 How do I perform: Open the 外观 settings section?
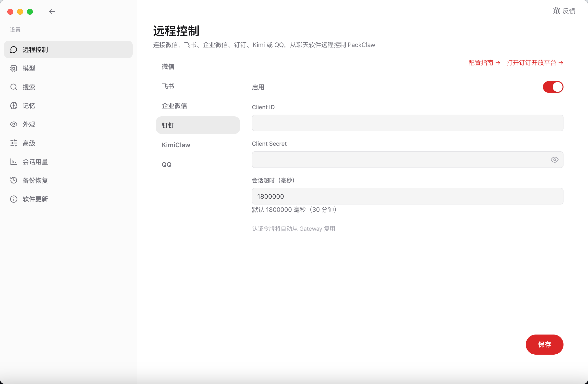coord(68,124)
